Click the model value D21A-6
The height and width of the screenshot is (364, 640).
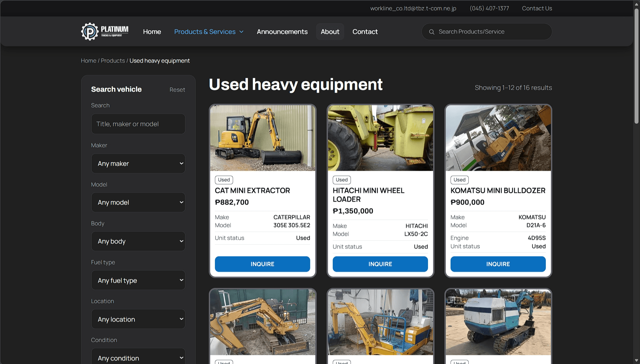pos(536,225)
